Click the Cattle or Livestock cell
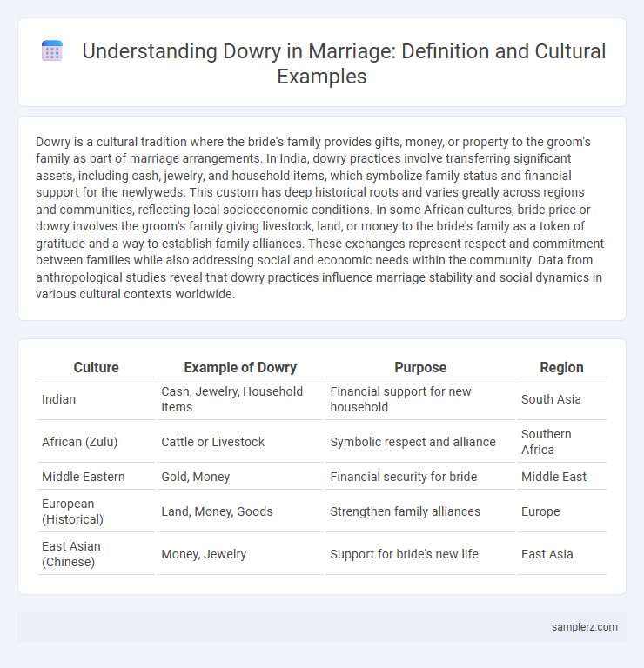644x668 pixels. 240,442
